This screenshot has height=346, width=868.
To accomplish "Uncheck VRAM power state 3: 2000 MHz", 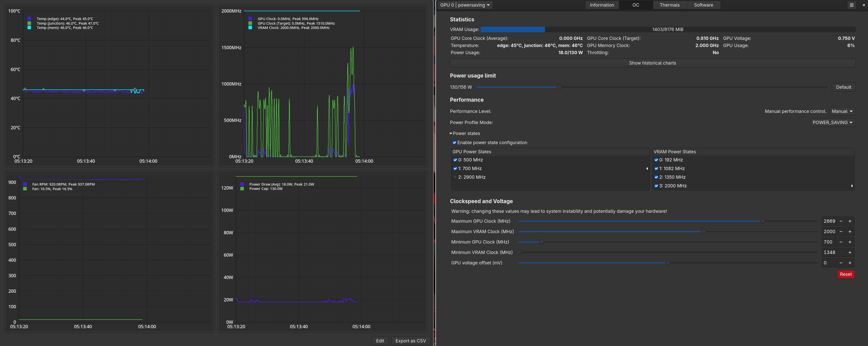I will 656,186.
